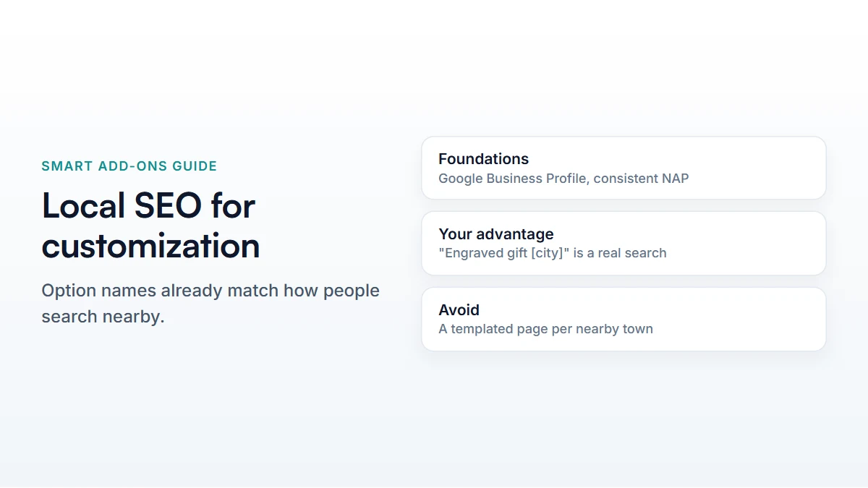Click the 'search nearby.' subtitle line
Image resolution: width=868 pixels, height=488 pixels.
pos(103,317)
